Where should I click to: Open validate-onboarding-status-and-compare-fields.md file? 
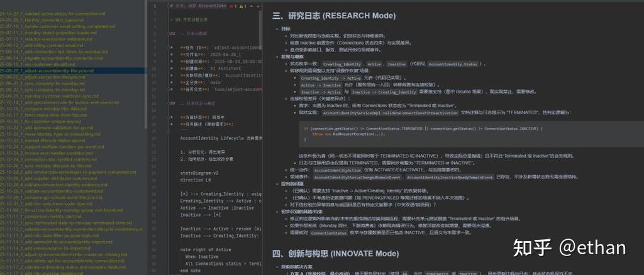pyautogui.click(x=62, y=267)
